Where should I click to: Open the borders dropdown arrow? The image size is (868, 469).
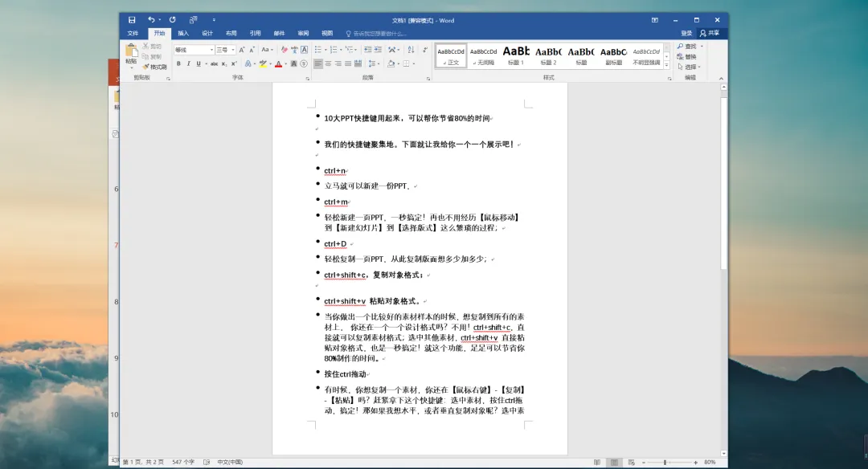414,64
